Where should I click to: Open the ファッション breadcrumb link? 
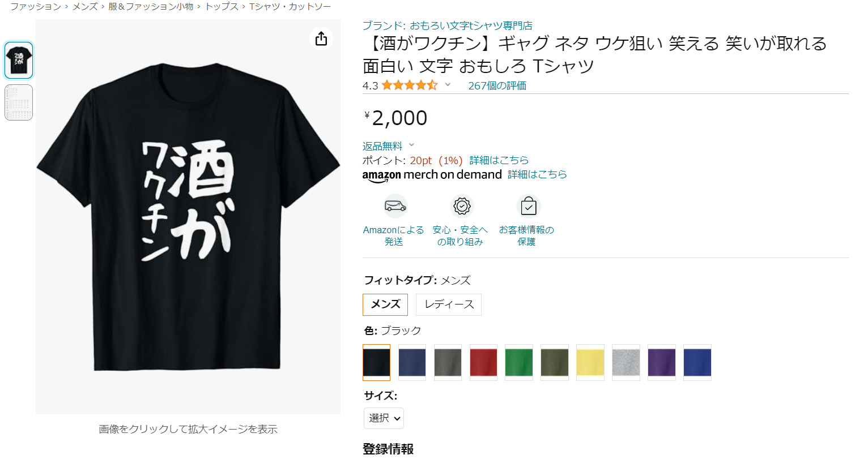(x=36, y=7)
